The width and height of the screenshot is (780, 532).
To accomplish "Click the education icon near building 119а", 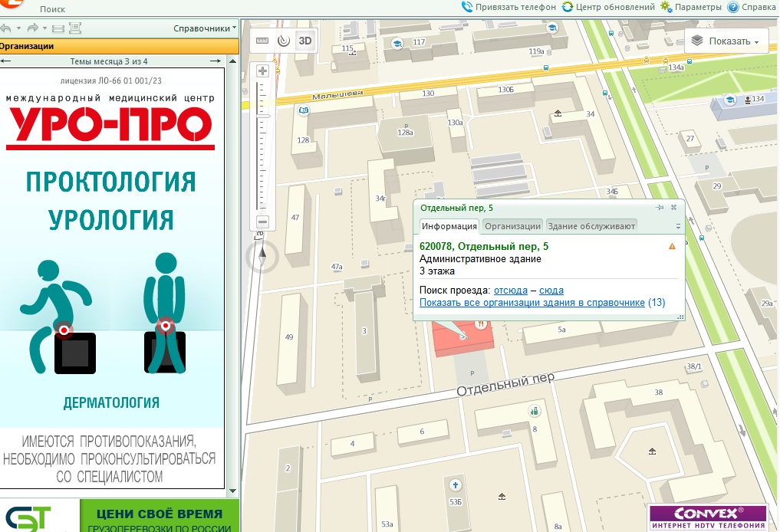I will point(551,28).
